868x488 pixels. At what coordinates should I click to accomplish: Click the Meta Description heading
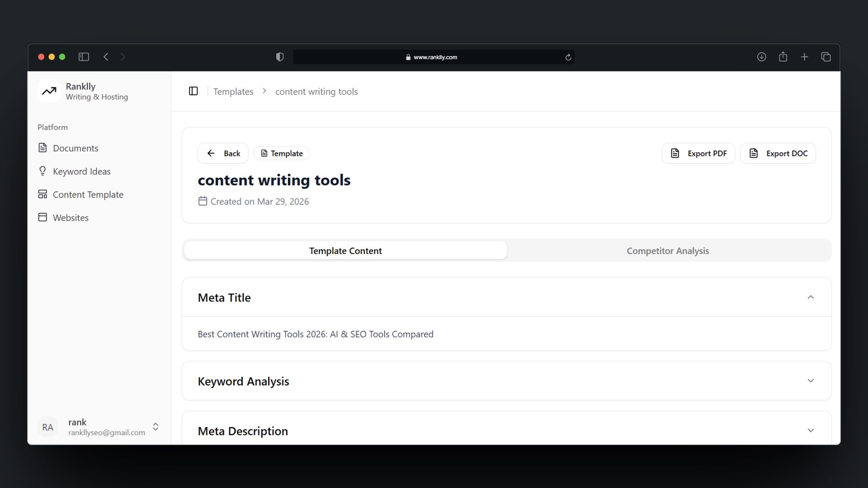click(x=243, y=431)
